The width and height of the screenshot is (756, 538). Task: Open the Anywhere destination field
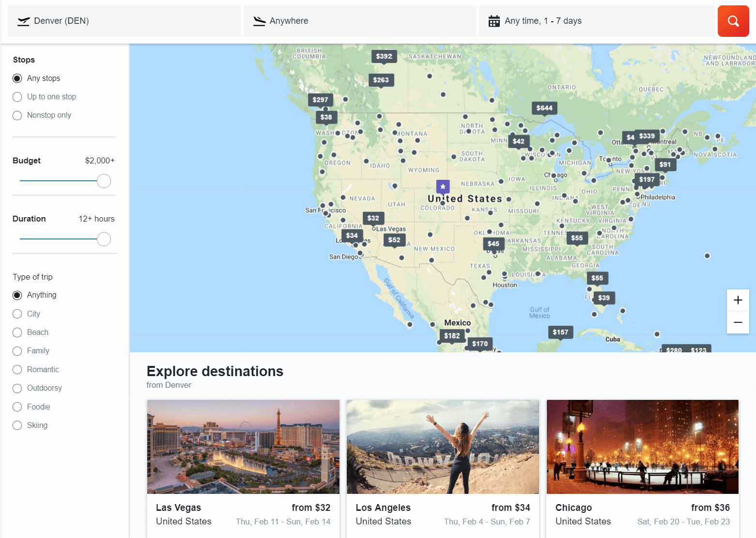pyautogui.click(x=359, y=21)
